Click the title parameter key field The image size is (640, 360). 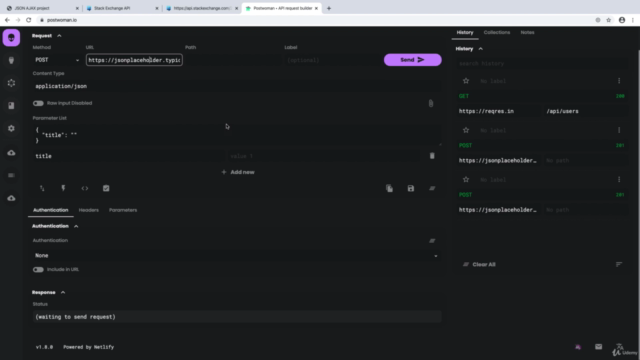129,156
